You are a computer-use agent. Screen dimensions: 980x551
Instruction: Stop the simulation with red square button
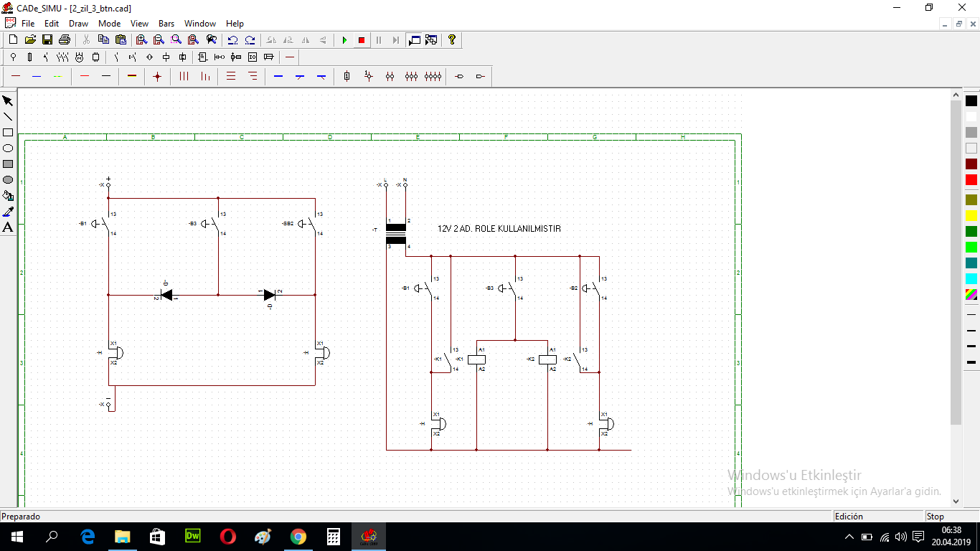click(x=362, y=40)
